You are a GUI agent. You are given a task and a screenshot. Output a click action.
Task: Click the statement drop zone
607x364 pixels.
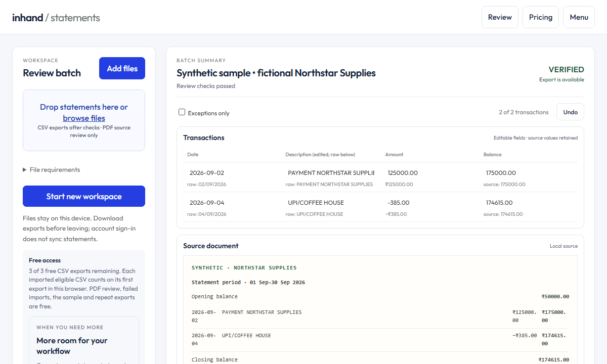tap(84, 120)
